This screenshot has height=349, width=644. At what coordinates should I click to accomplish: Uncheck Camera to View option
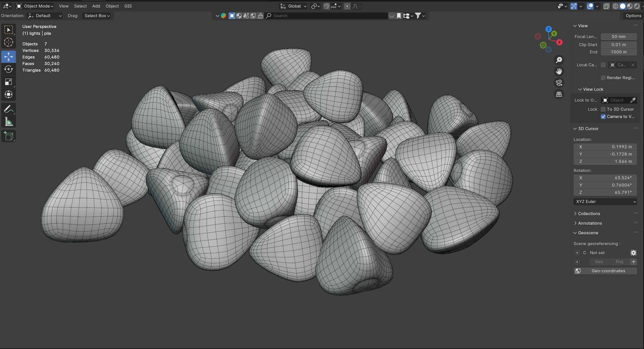[x=603, y=117]
